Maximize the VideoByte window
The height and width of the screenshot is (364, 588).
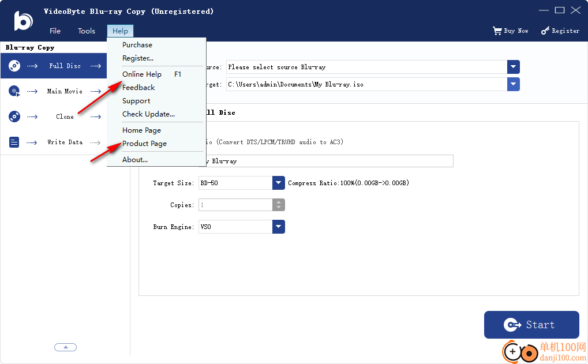tap(560, 10)
